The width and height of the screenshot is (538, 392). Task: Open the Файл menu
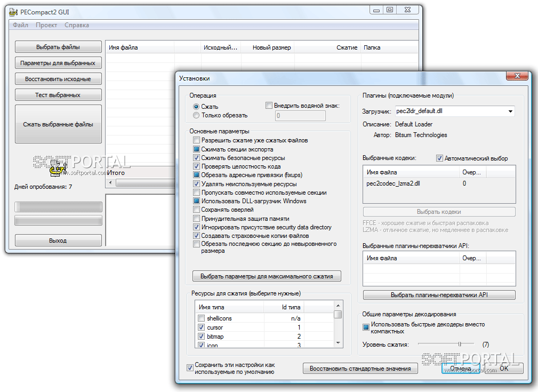pyautogui.click(x=21, y=25)
